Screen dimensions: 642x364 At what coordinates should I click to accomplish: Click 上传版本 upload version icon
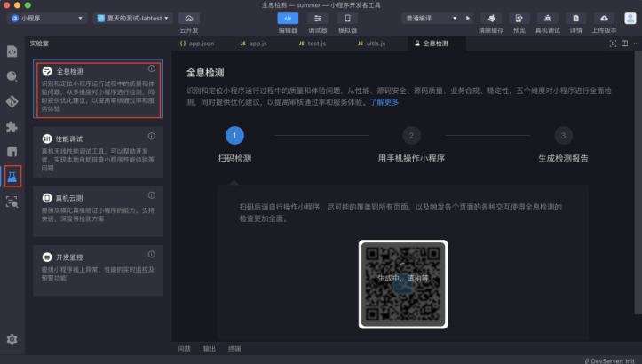[604, 19]
